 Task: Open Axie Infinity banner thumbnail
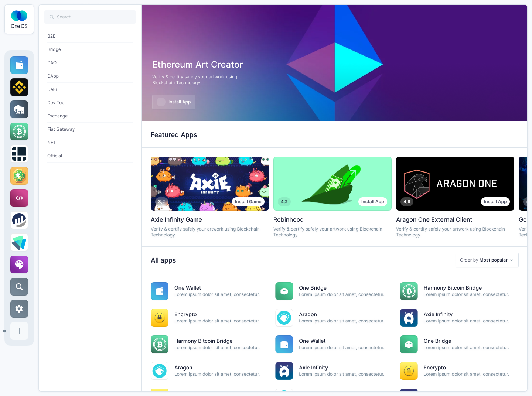point(210,184)
